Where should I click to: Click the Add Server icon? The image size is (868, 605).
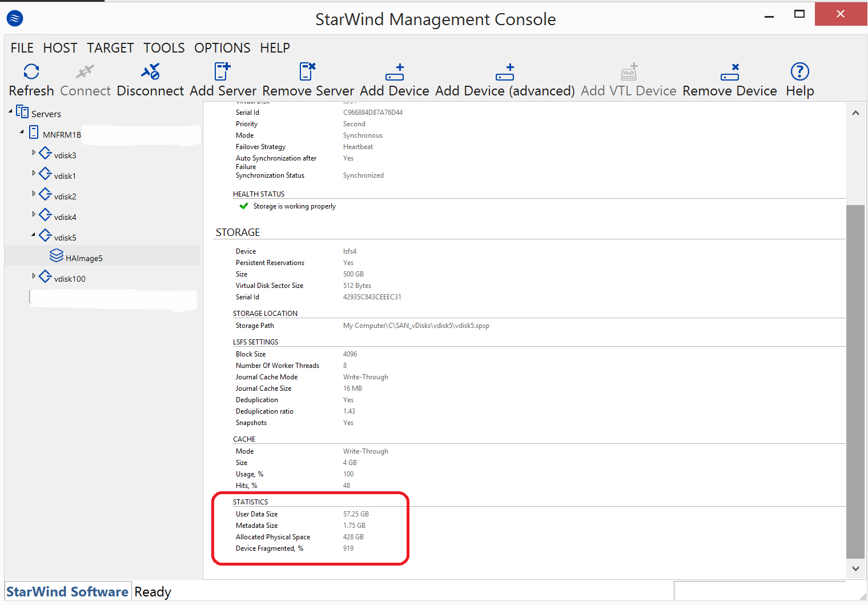[x=222, y=71]
